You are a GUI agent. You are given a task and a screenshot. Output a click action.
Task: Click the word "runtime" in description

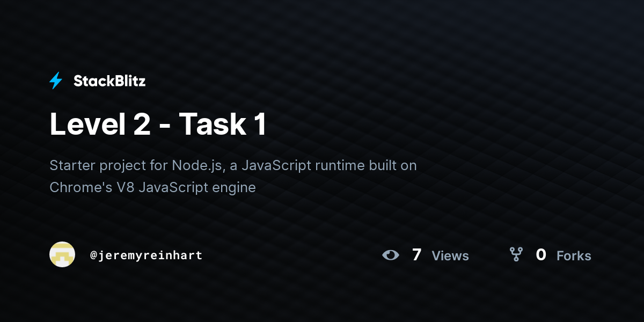[x=340, y=166]
